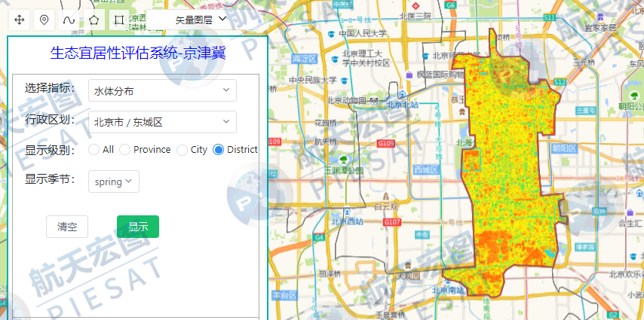Click the 玉渊潭公园 park tree icon
The width and height of the screenshot is (644, 320).
[x=343, y=159]
